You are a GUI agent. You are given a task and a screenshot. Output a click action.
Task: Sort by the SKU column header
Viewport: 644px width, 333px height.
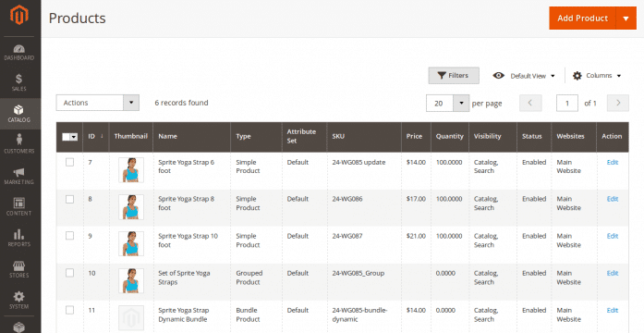(x=364, y=137)
